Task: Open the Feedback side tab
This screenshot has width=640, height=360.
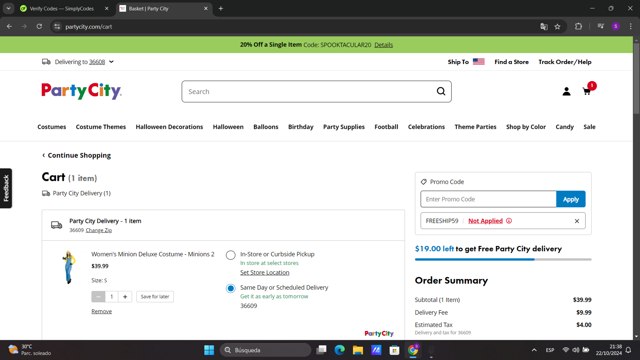Action: (6, 188)
